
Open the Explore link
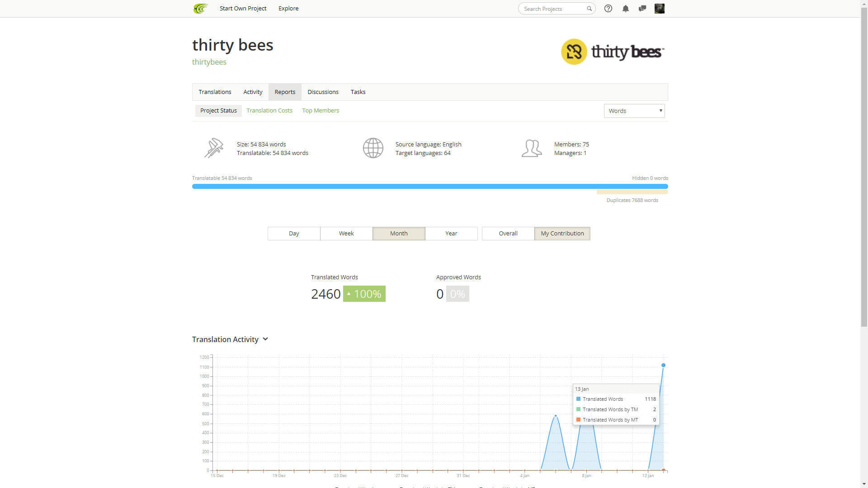click(x=288, y=9)
